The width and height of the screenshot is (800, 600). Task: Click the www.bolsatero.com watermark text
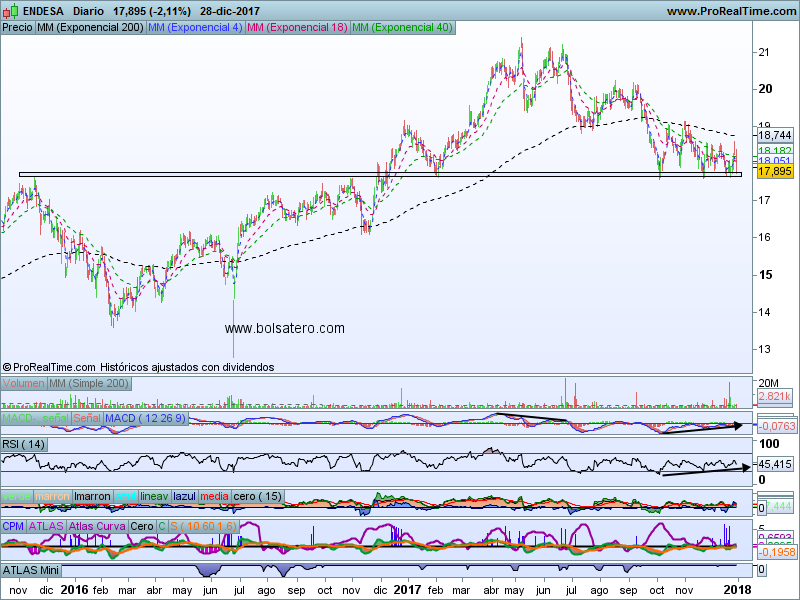point(284,328)
